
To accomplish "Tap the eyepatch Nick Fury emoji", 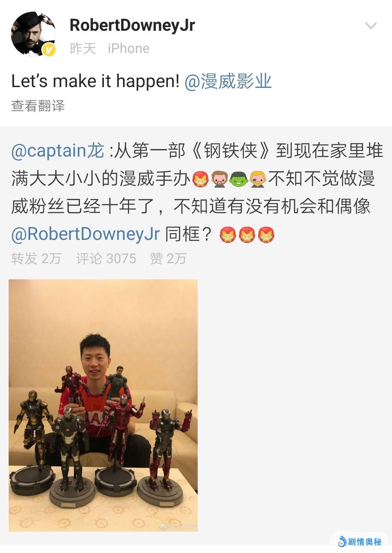I will tap(258, 179).
